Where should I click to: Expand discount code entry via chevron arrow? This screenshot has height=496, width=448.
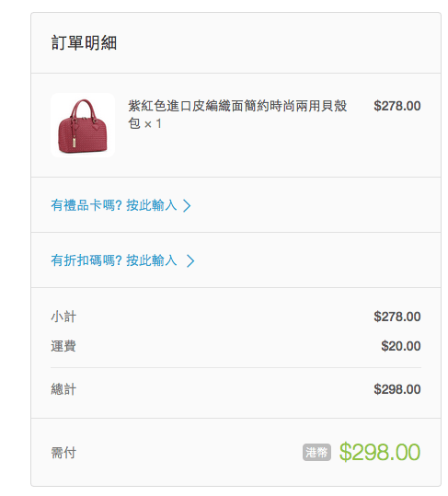tap(190, 261)
